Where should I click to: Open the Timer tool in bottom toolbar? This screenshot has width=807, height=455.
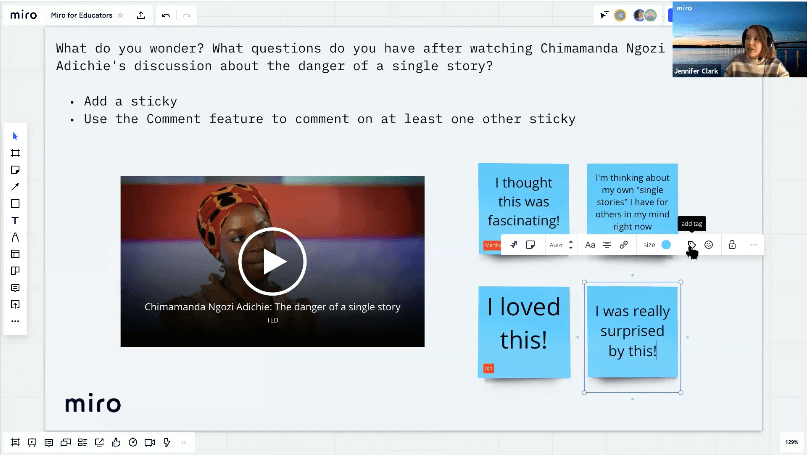click(133, 442)
